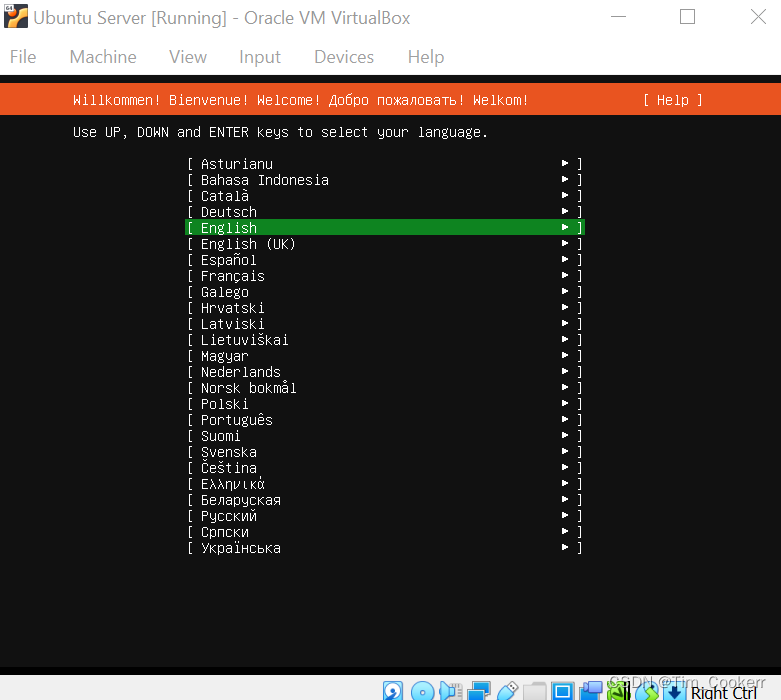Open the File menu
Image resolution: width=781 pixels, height=700 pixels.
coord(23,57)
